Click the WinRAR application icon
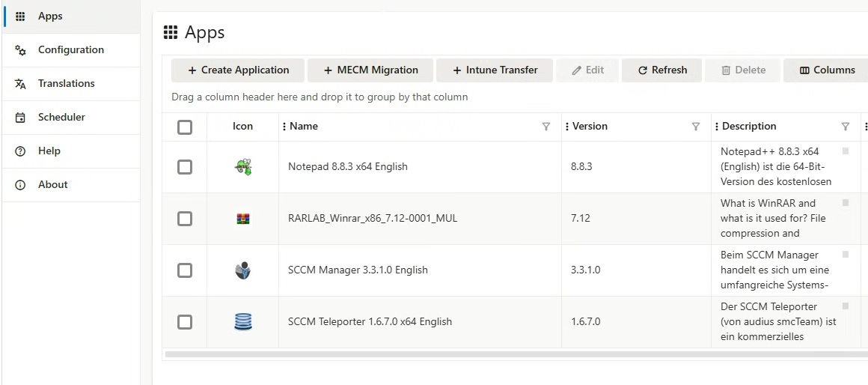The width and height of the screenshot is (868, 385). pos(243,219)
